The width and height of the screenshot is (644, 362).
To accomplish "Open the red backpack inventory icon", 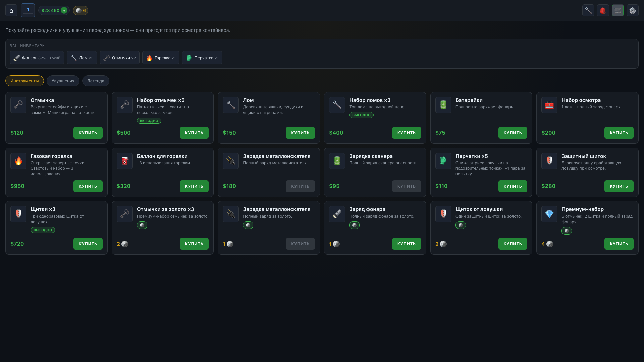I will (x=603, y=11).
